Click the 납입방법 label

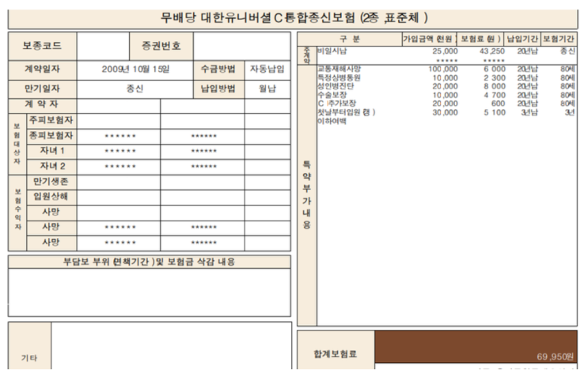tap(218, 89)
